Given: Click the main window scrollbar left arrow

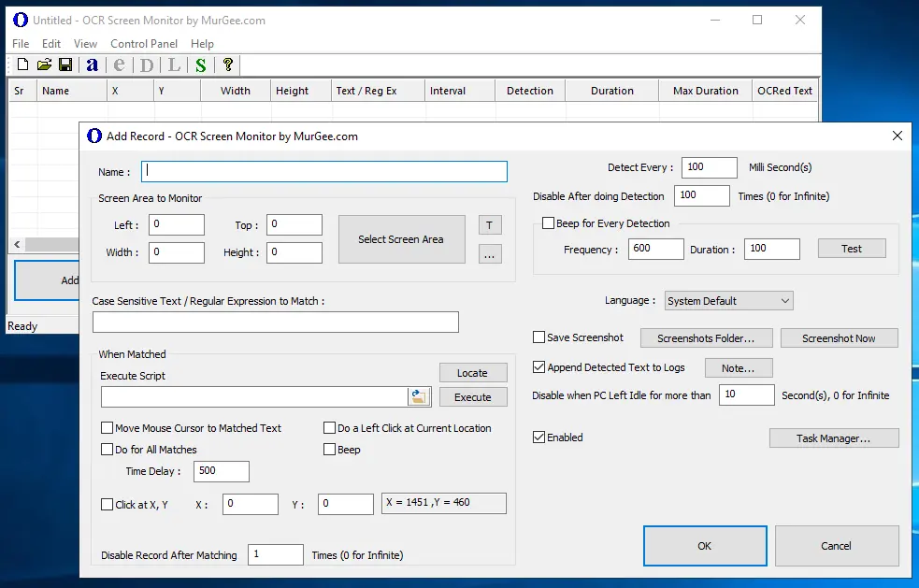Looking at the screenshot, I should pyautogui.click(x=17, y=245).
